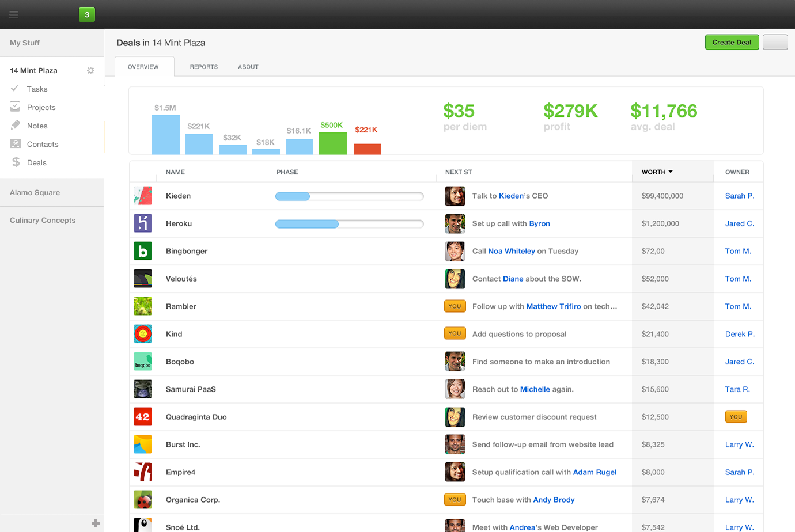Click the Heroku phase progress bar
Viewport: 795px width, 532px height.
click(x=350, y=224)
